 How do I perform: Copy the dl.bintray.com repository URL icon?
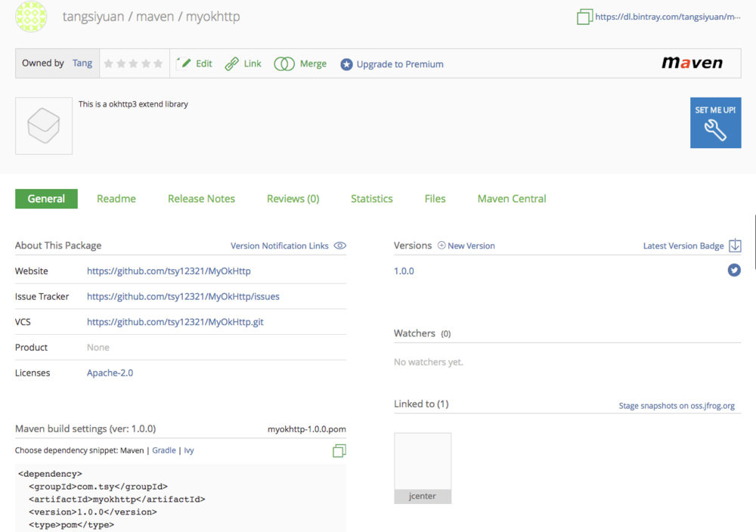click(584, 17)
